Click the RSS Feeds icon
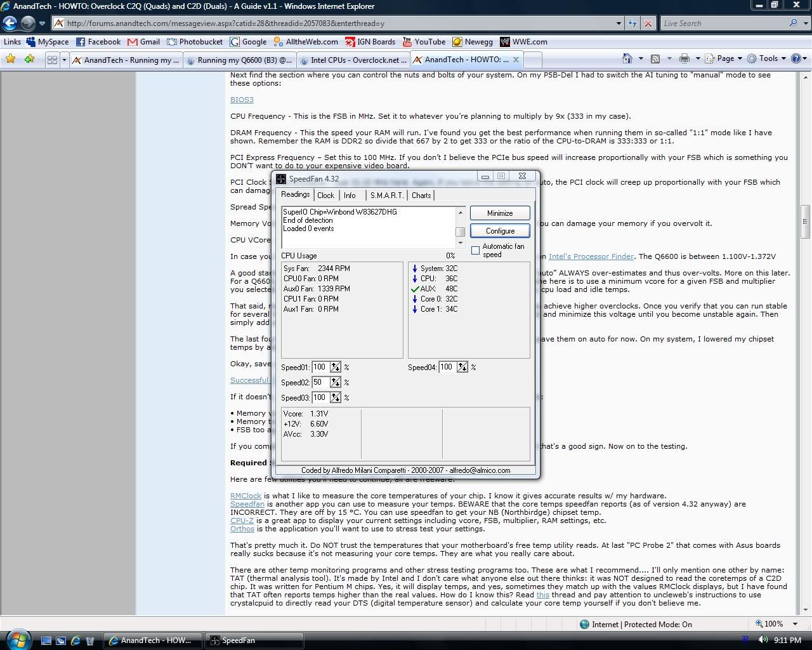Screen dimensions: 812x650 [655, 58]
